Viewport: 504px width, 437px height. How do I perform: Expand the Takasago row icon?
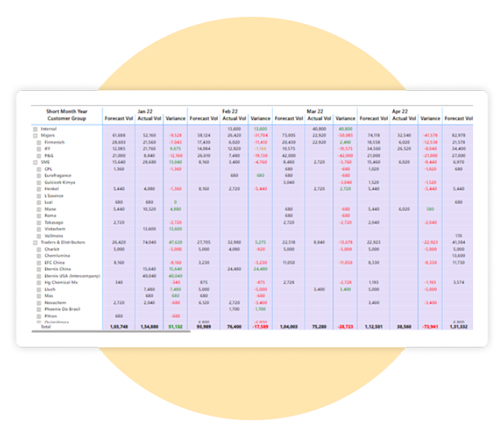tap(39, 222)
